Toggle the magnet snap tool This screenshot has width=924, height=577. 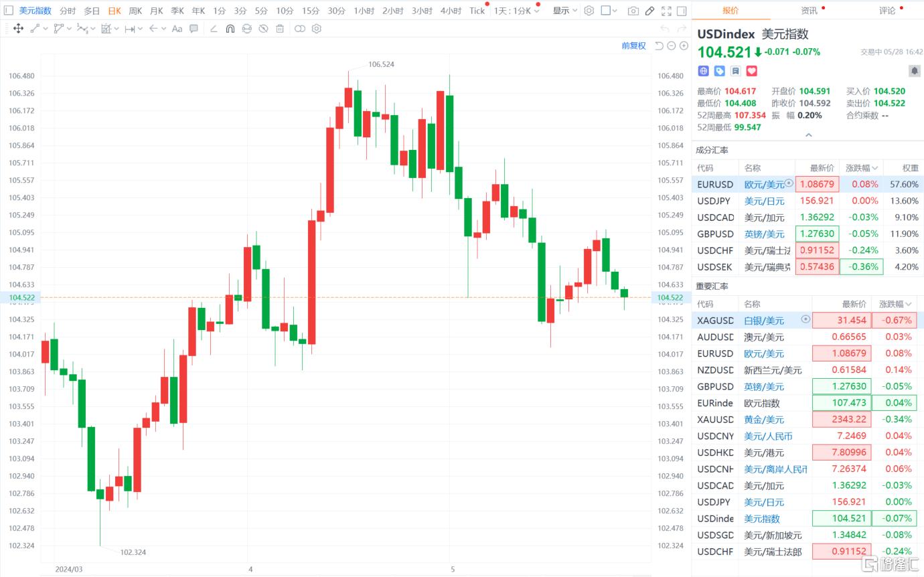(230, 29)
